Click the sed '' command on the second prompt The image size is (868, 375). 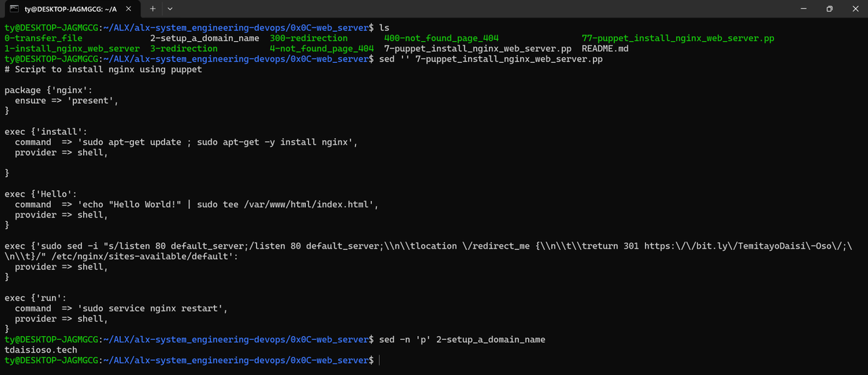pyautogui.click(x=491, y=59)
